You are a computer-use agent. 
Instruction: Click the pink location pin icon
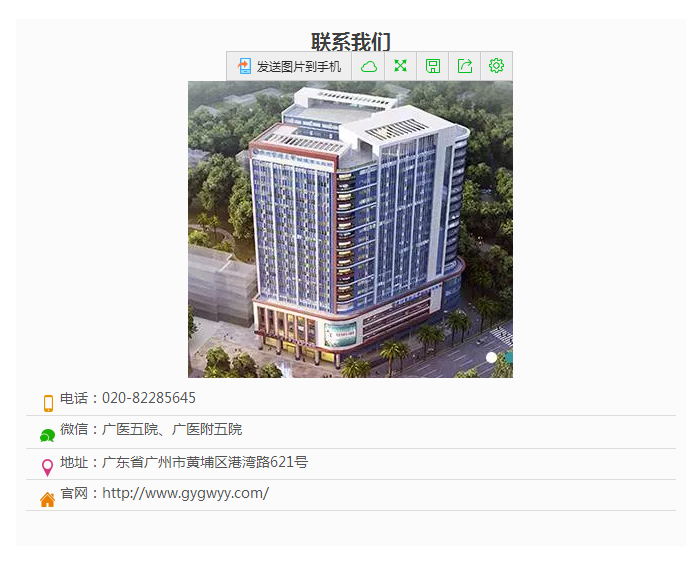(47, 468)
